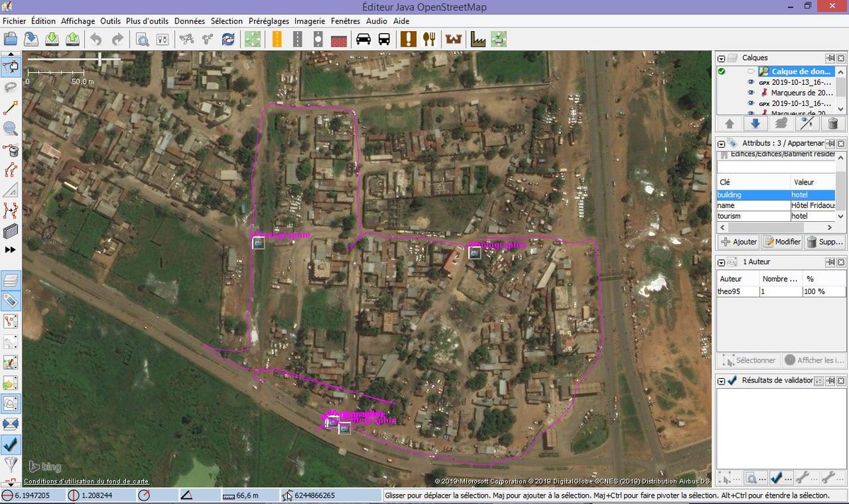Collapse the 1 Auteur panel
The image size is (849, 504).
721,262
